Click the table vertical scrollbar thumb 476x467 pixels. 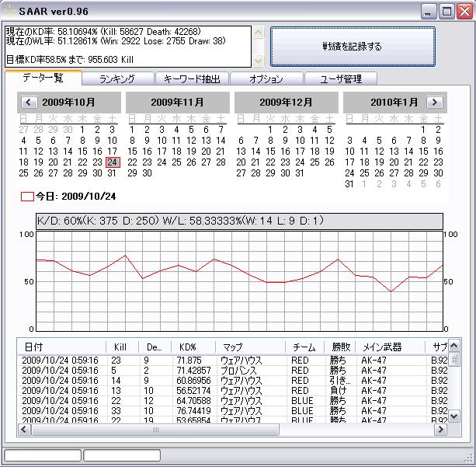(453, 360)
